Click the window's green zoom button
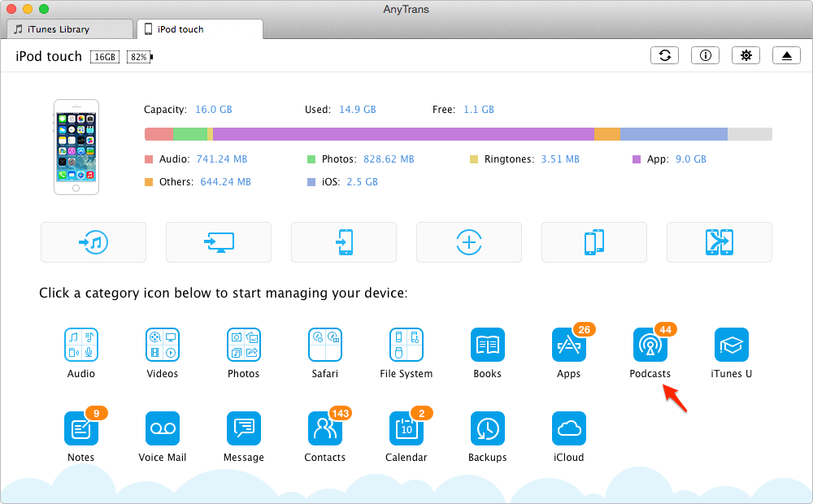The image size is (813, 504). click(x=44, y=9)
